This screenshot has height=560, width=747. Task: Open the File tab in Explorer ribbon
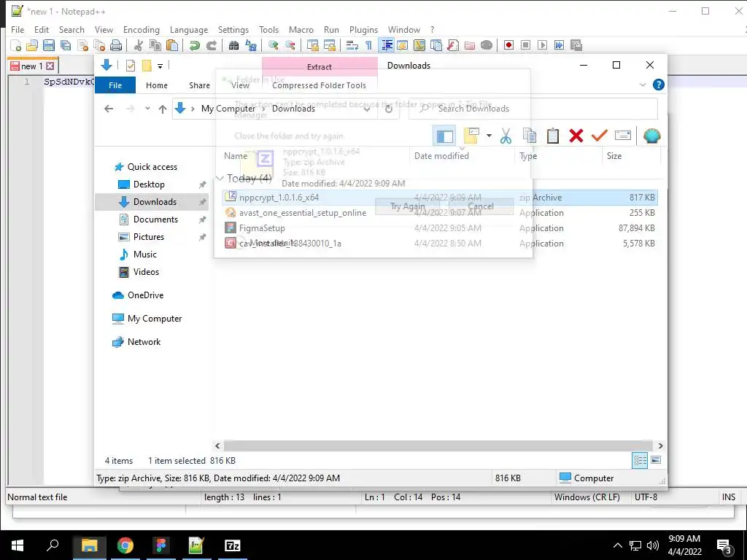115,85
